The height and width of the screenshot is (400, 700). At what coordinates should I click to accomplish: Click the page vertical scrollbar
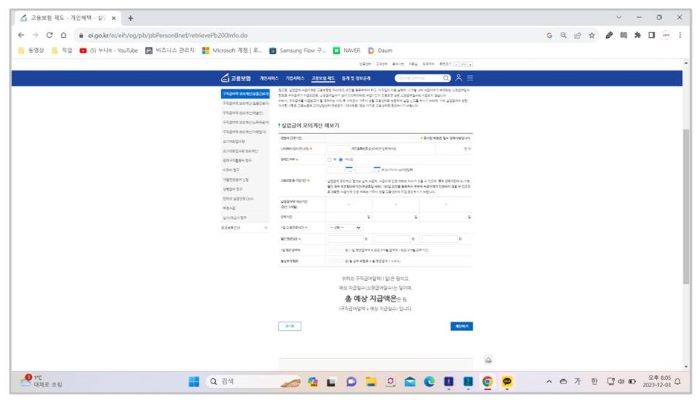point(686,206)
